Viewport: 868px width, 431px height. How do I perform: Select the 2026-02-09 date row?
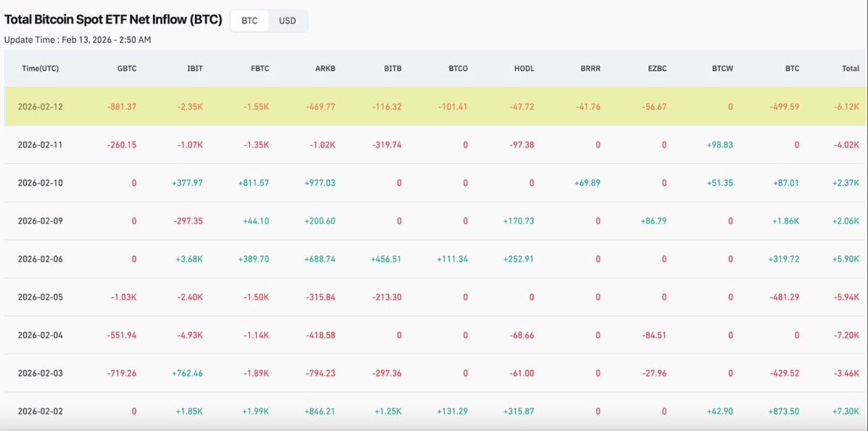point(434,221)
